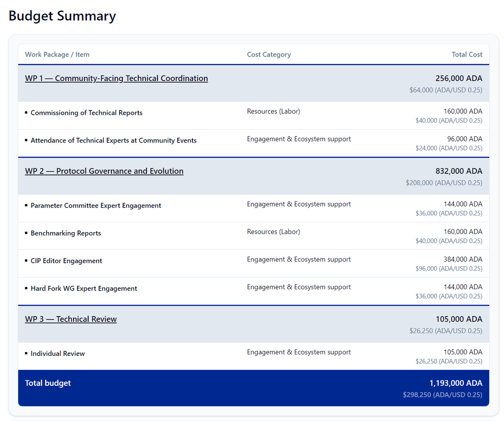
Task: Click $24,000 USD value for Community Events
Action: coord(449,148)
